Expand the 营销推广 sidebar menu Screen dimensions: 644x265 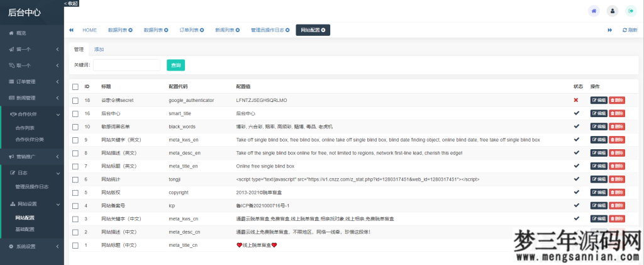click(32, 156)
